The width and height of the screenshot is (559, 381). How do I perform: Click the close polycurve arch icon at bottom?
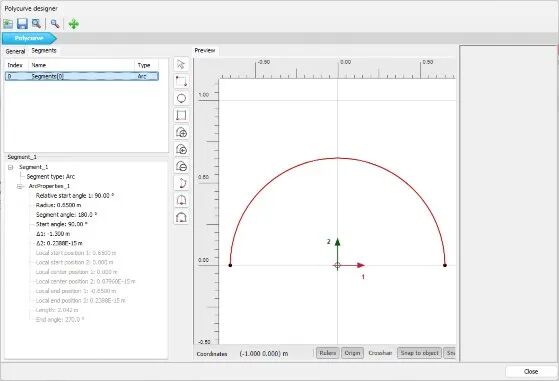coord(181,217)
